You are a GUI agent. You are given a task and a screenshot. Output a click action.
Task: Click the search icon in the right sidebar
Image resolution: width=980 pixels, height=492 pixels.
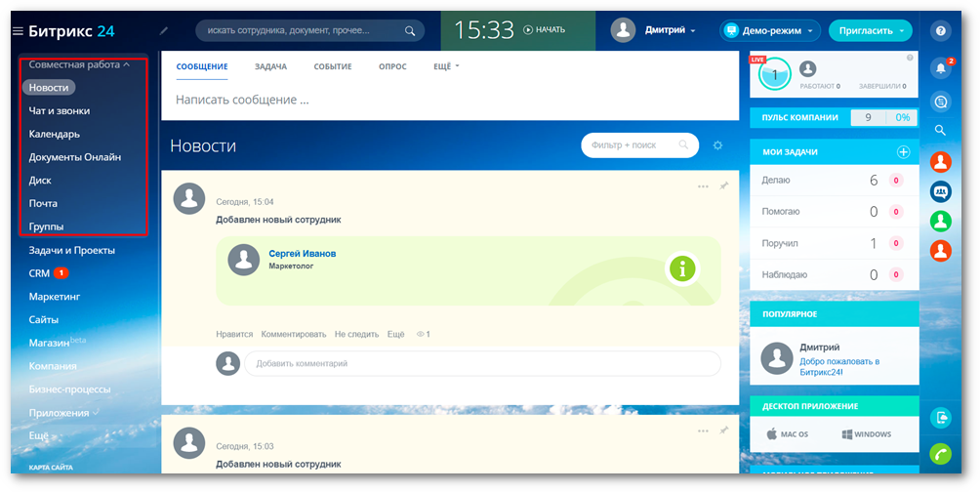point(940,130)
